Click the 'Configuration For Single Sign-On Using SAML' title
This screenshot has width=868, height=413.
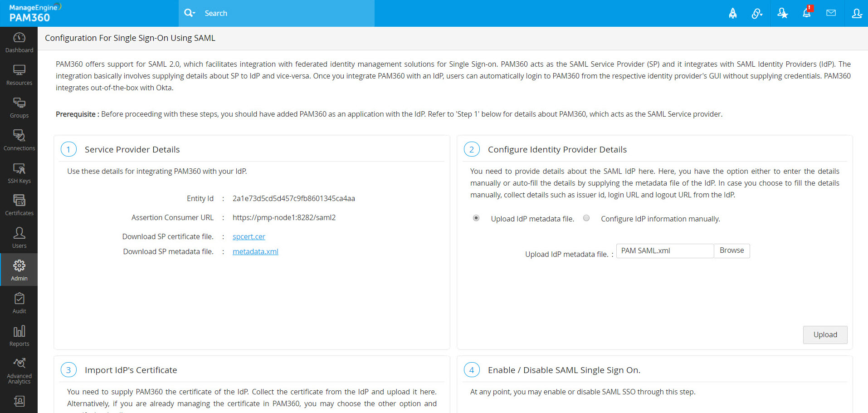point(130,38)
